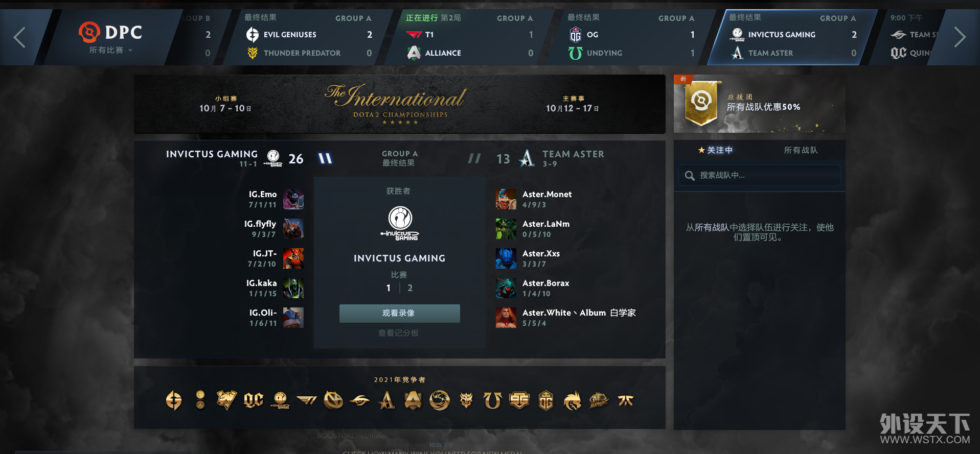Click the 观看录像 watch replay button
This screenshot has width=980, height=454.
[399, 313]
